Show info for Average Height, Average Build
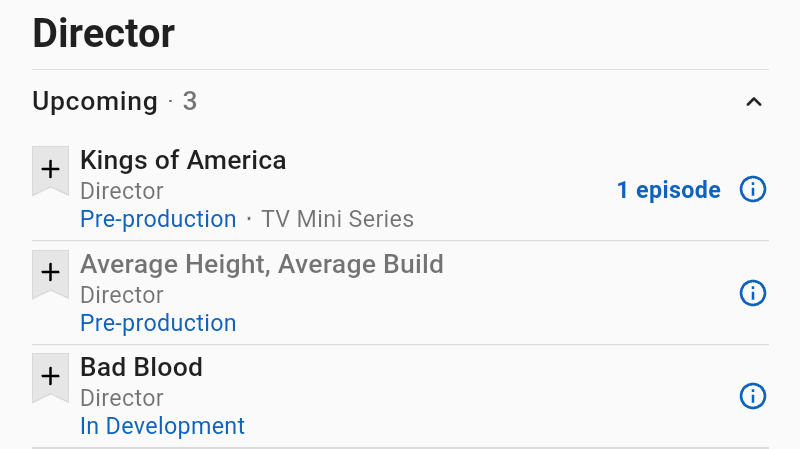Viewport: 800px width, 449px height. tap(752, 293)
